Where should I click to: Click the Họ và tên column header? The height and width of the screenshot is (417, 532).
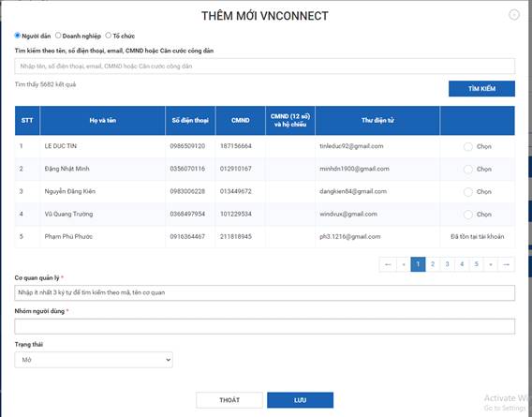pyautogui.click(x=103, y=120)
